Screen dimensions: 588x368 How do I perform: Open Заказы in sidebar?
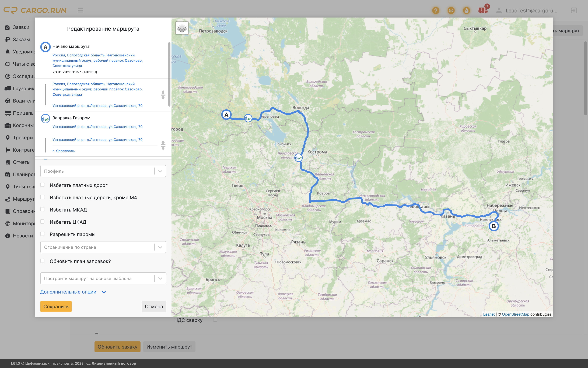[21, 39]
